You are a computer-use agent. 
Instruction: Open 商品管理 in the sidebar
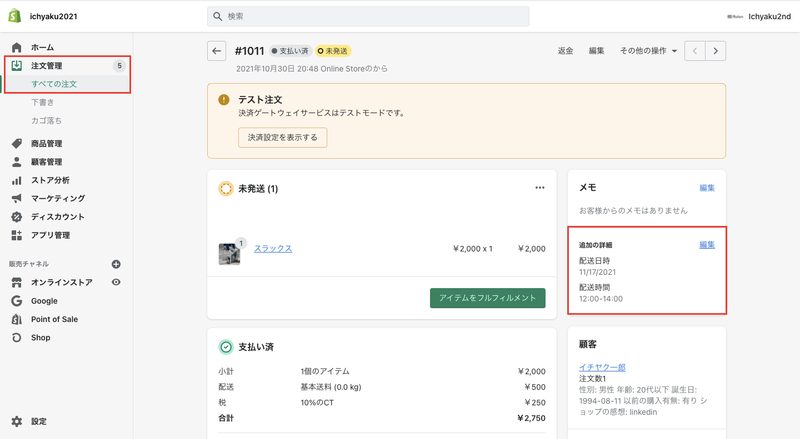pos(46,143)
